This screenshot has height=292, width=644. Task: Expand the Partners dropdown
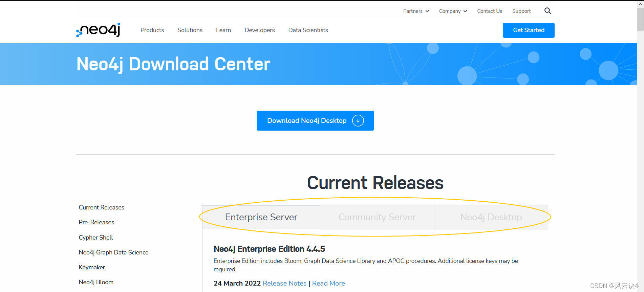[416, 11]
